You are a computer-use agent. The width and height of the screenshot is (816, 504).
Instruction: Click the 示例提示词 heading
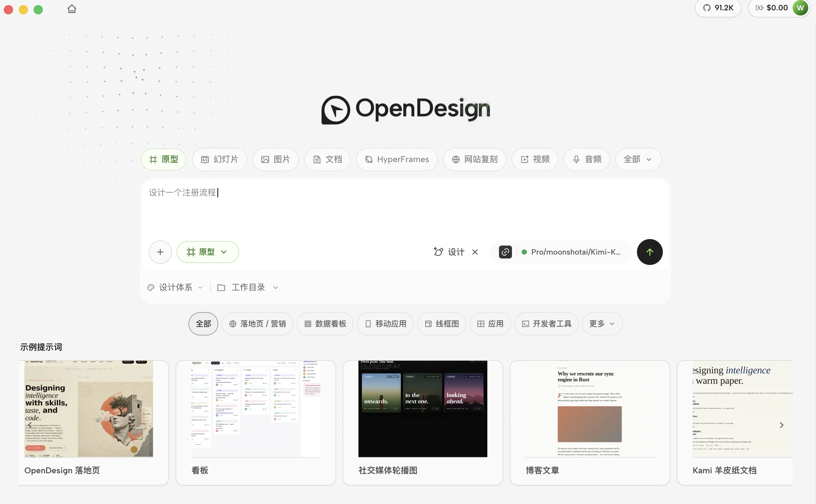[x=41, y=347]
